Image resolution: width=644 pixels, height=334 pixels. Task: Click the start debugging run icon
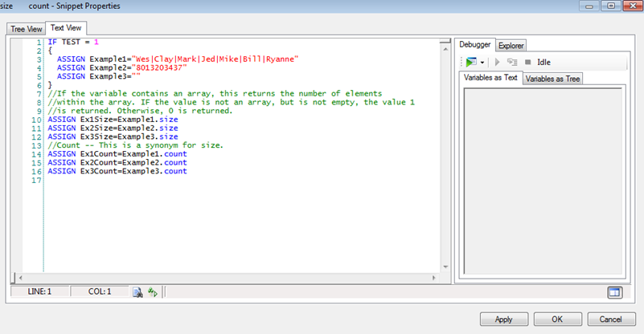click(471, 62)
